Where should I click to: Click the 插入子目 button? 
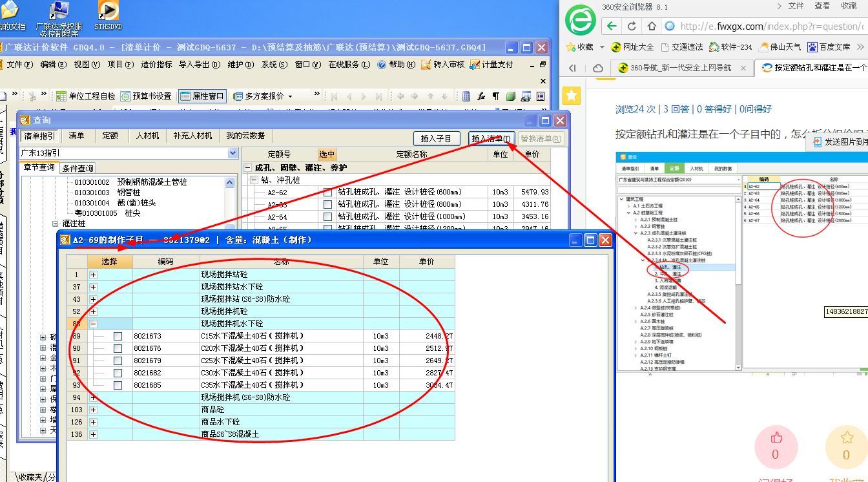(x=437, y=138)
